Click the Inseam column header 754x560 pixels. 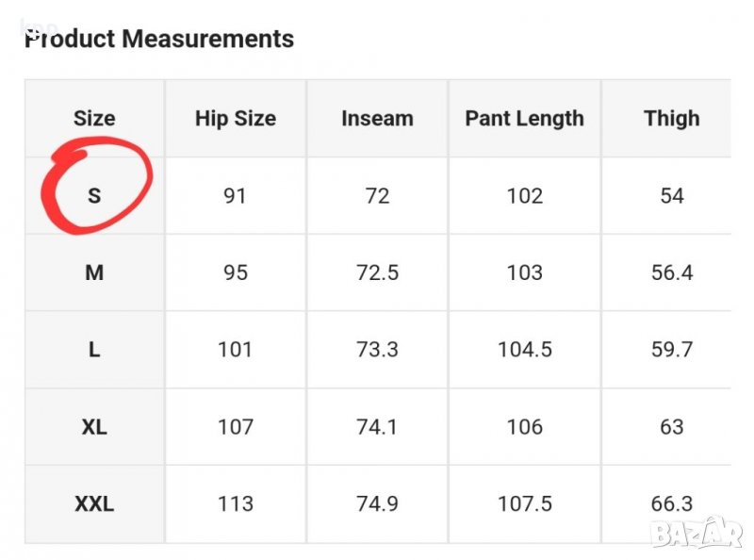(377, 119)
